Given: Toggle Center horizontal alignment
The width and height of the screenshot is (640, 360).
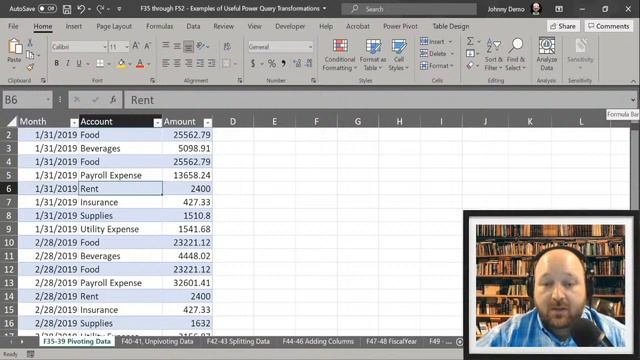Looking at the screenshot, I should (x=177, y=63).
